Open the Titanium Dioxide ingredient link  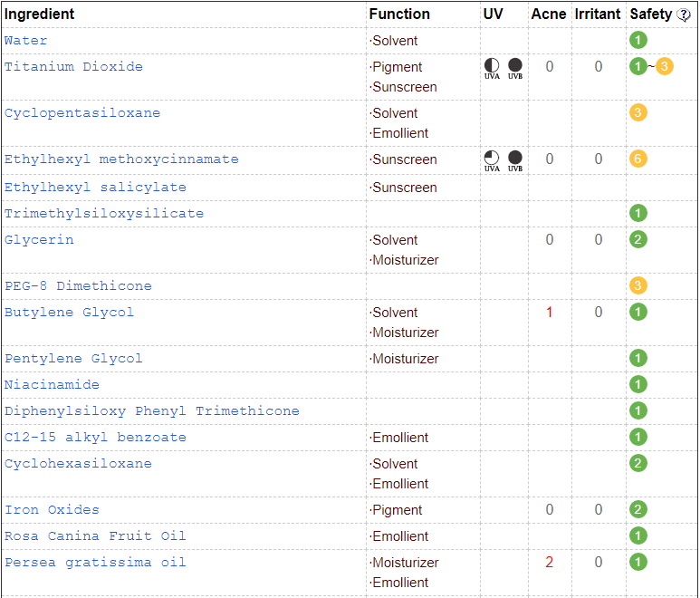[73, 67]
